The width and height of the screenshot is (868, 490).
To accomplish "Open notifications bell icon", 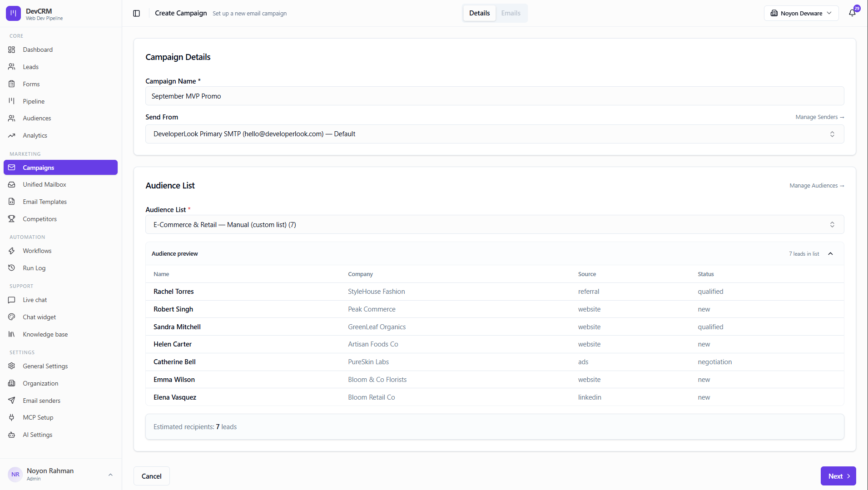I will (x=853, y=13).
